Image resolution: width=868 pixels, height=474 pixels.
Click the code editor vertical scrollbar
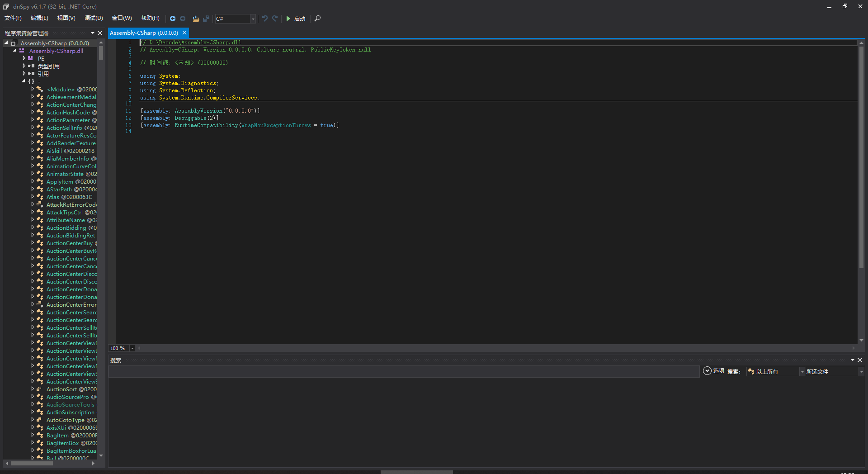click(x=861, y=156)
